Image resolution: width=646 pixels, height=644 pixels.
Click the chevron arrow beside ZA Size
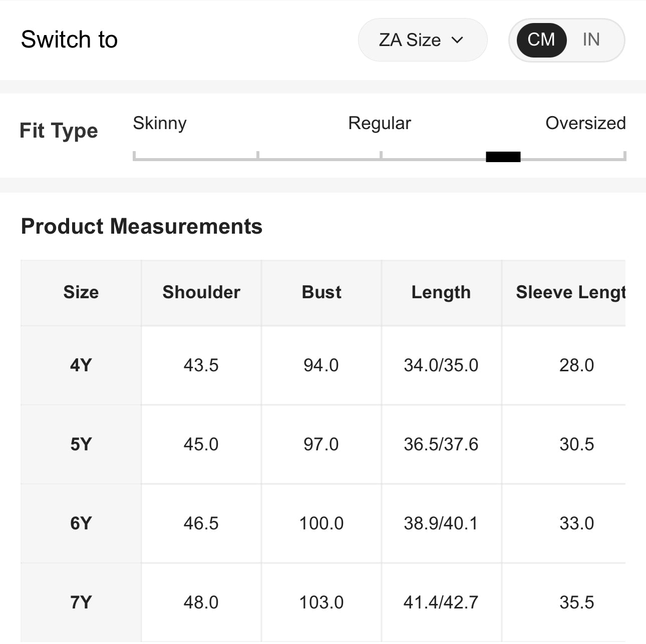tap(457, 40)
